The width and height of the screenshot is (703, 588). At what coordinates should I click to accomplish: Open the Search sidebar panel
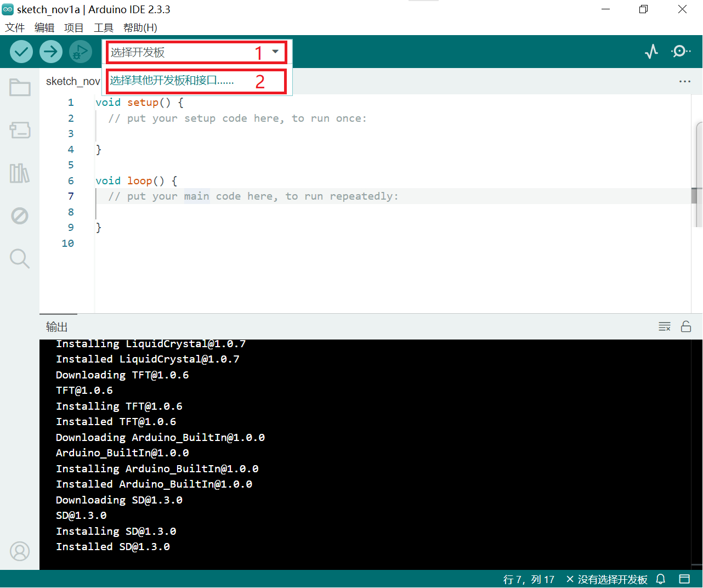[20, 258]
